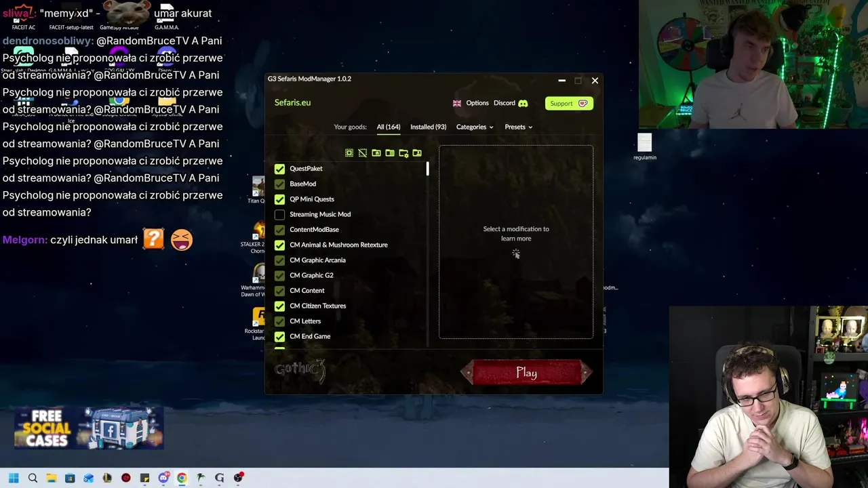Click the G ModManager taskbar icon
Viewport: 868px width, 488px height.
219,478
